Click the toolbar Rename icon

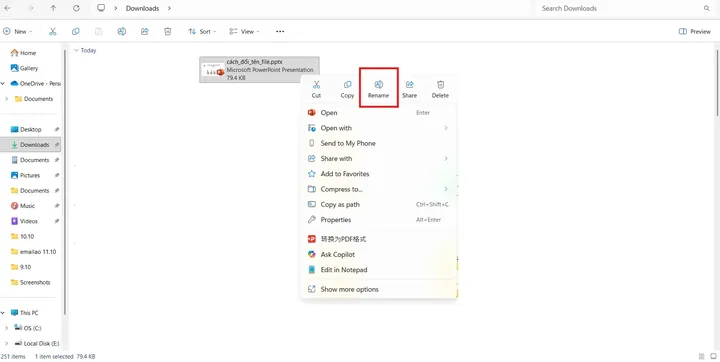122,31
